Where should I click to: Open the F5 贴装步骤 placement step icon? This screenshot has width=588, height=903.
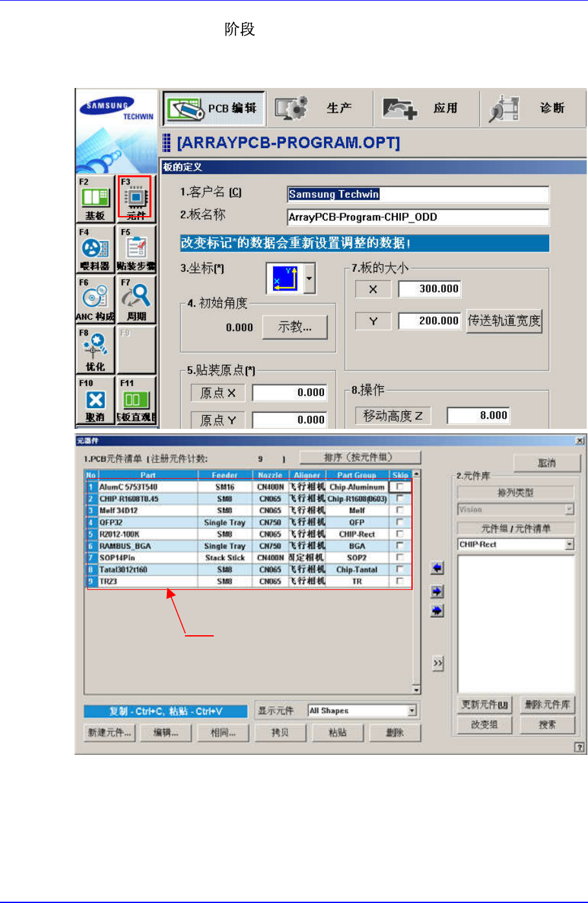click(x=136, y=249)
